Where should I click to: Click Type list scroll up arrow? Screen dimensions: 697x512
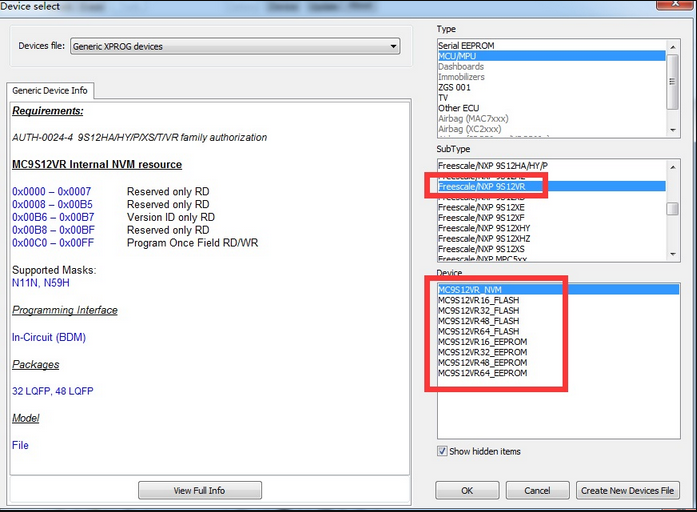click(x=673, y=47)
